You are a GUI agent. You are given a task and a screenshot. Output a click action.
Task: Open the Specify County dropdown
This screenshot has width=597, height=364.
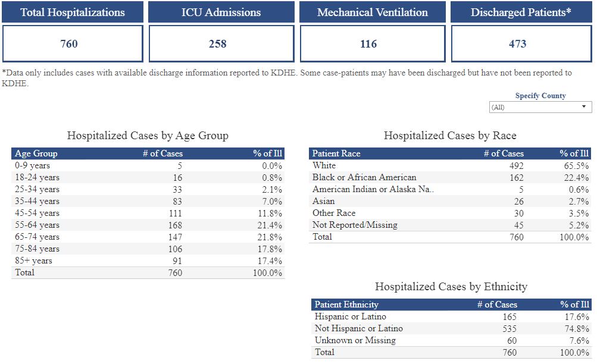tap(540, 107)
